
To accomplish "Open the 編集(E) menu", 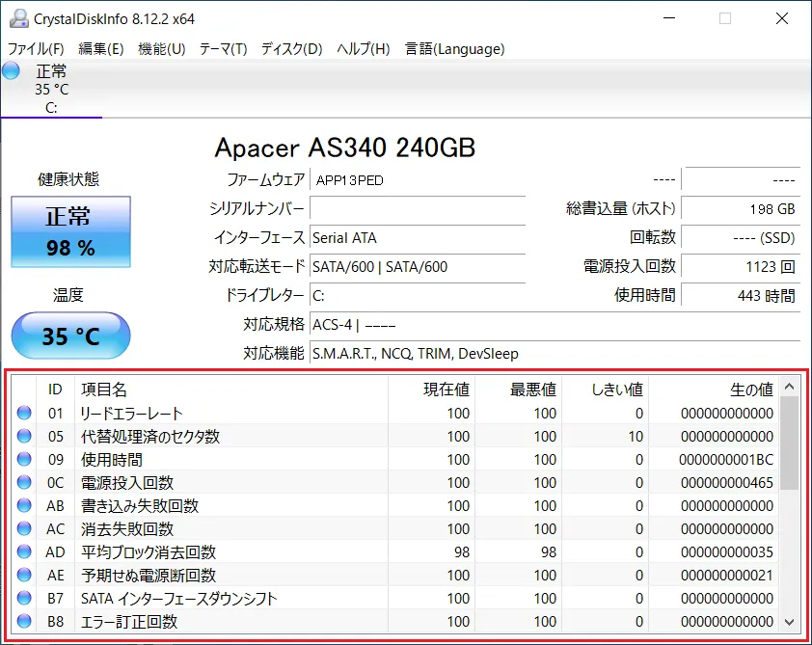I will tap(101, 48).
